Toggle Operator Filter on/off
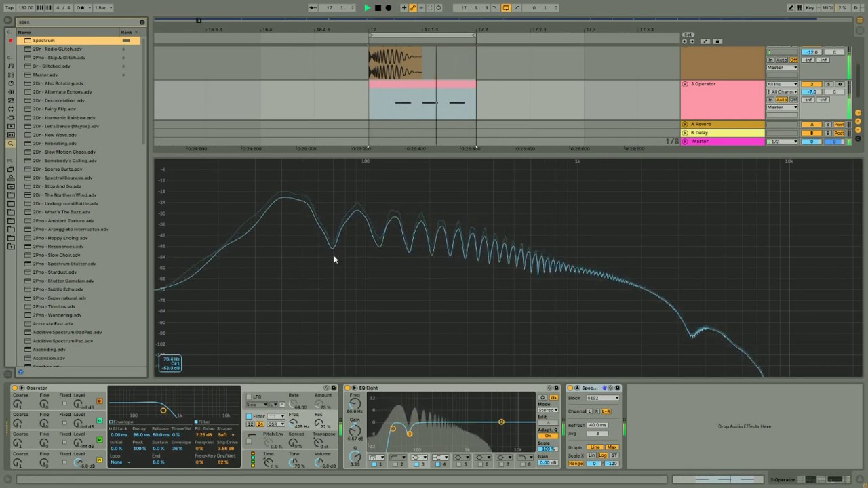The image size is (868, 488). (x=249, y=416)
